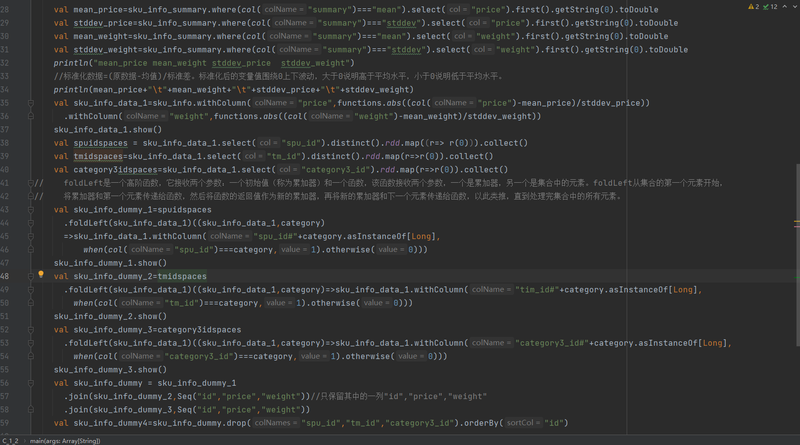
Task: Click sku_info_dummy_3.show() statement
Action: click(110, 369)
